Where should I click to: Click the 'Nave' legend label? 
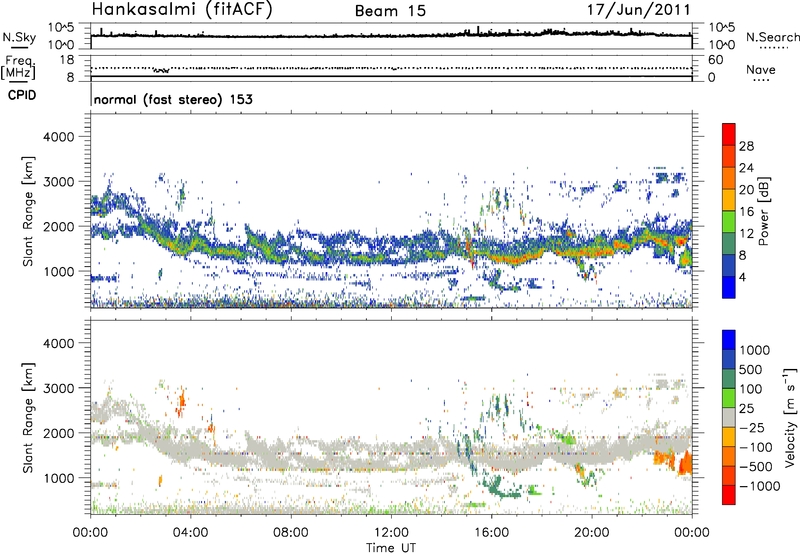[x=761, y=69]
